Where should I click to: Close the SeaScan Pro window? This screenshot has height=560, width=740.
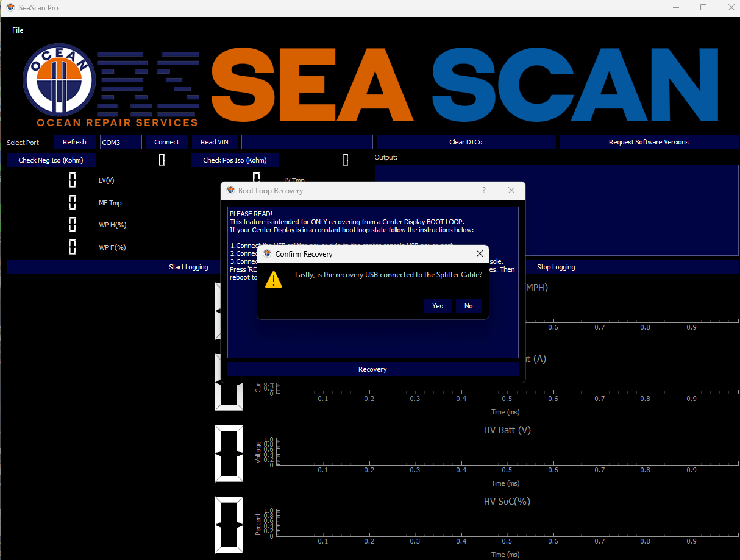(730, 7)
